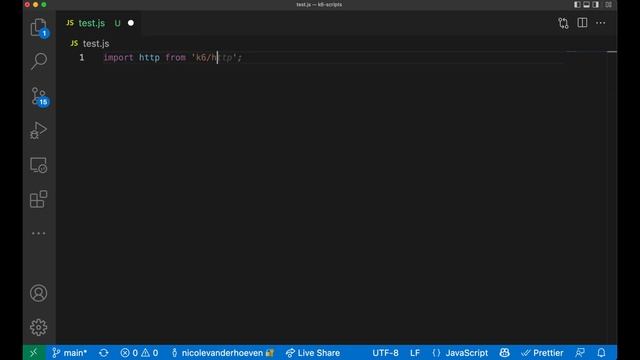This screenshot has height=360, width=640.
Task: Toggle the secondary sidebar layout button
Action: pyautogui.click(x=596, y=4)
